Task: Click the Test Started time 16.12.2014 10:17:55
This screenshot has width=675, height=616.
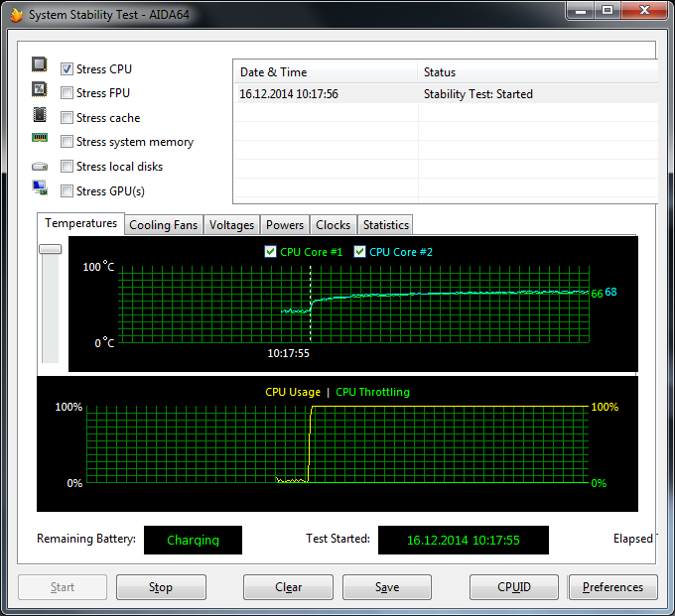Action: point(464,540)
